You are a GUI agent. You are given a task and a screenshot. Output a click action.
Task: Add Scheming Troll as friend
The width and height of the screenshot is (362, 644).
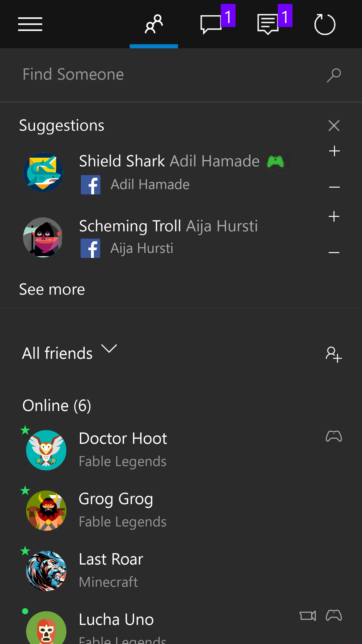pyautogui.click(x=334, y=217)
